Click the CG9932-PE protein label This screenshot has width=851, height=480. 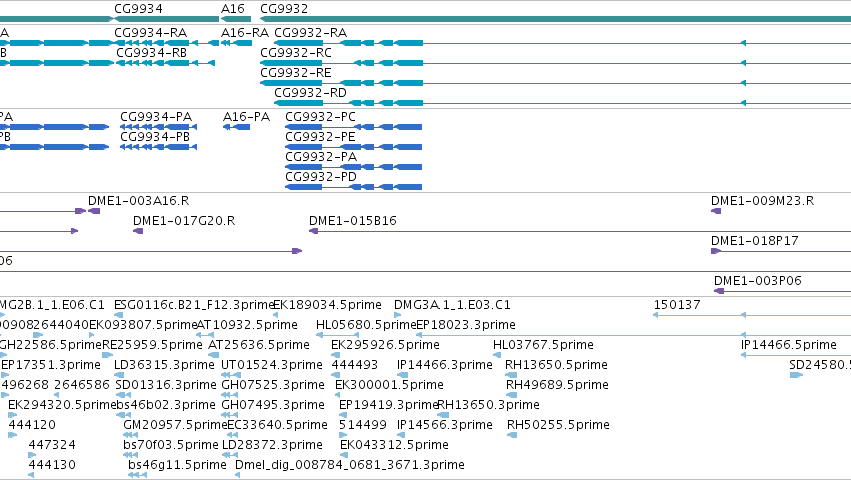point(320,137)
